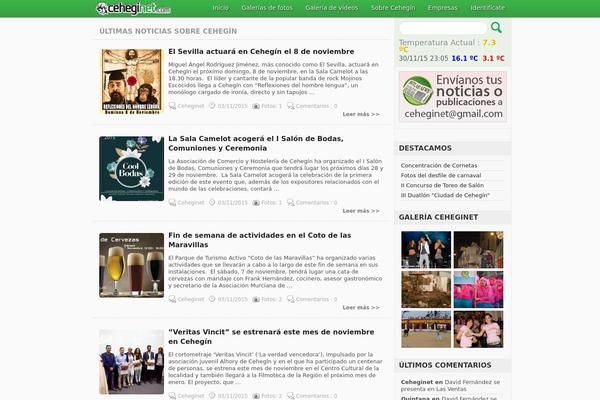Viewport: 600px width, 400px height.
Task: Click camera Fotos icon under Sala Camelot article
Action: [x=256, y=202]
